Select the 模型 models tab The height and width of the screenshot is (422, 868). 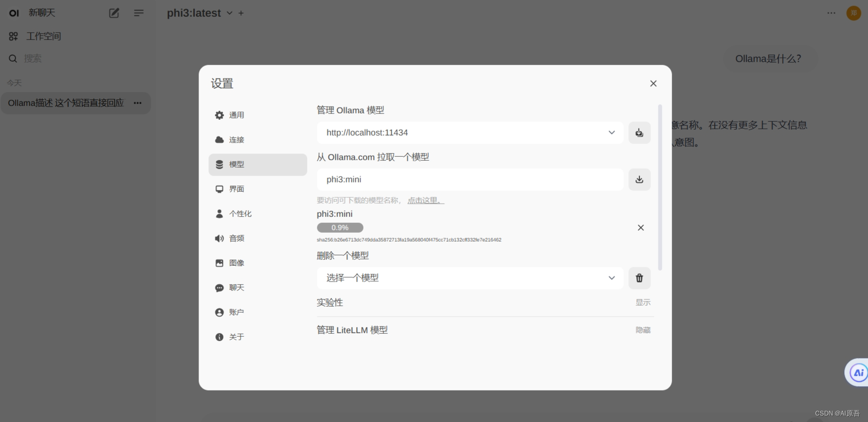(258, 165)
